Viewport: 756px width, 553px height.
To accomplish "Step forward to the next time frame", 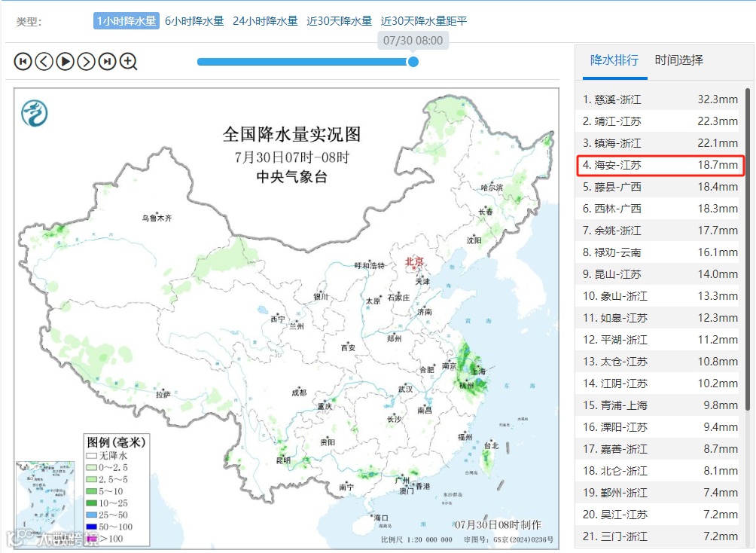I will coord(87,61).
